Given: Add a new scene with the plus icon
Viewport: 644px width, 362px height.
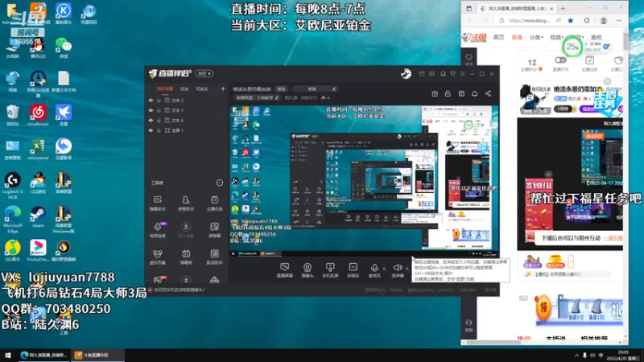Looking at the screenshot, I should pos(223,88).
